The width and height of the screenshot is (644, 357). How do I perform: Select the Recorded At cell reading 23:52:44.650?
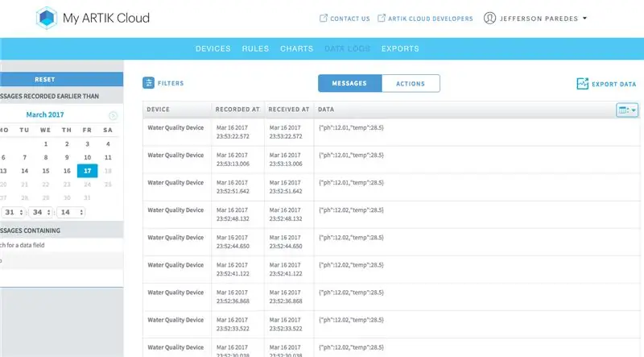(x=237, y=242)
